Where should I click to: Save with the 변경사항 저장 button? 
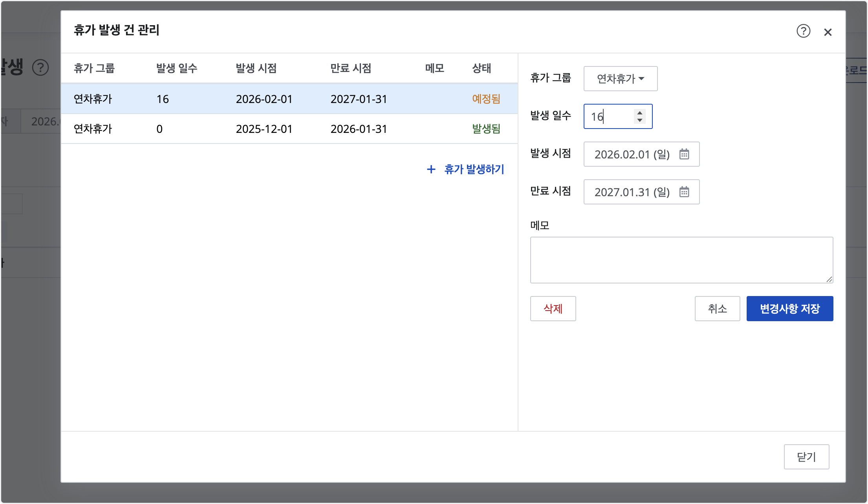pos(789,309)
